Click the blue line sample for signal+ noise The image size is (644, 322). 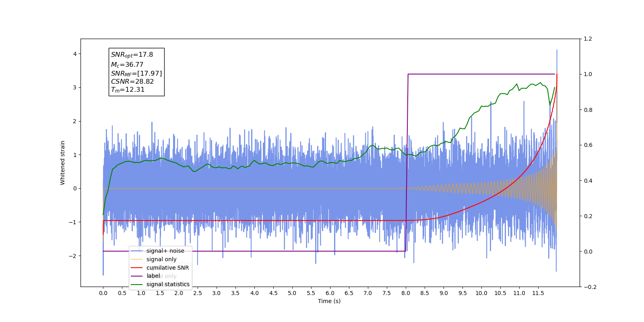click(137, 251)
